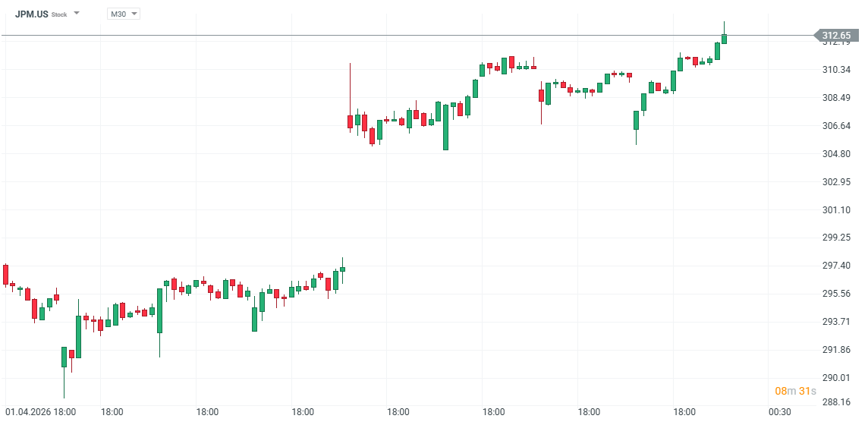Click the JPM.US ticker name
The image size is (868, 425).
pos(31,14)
